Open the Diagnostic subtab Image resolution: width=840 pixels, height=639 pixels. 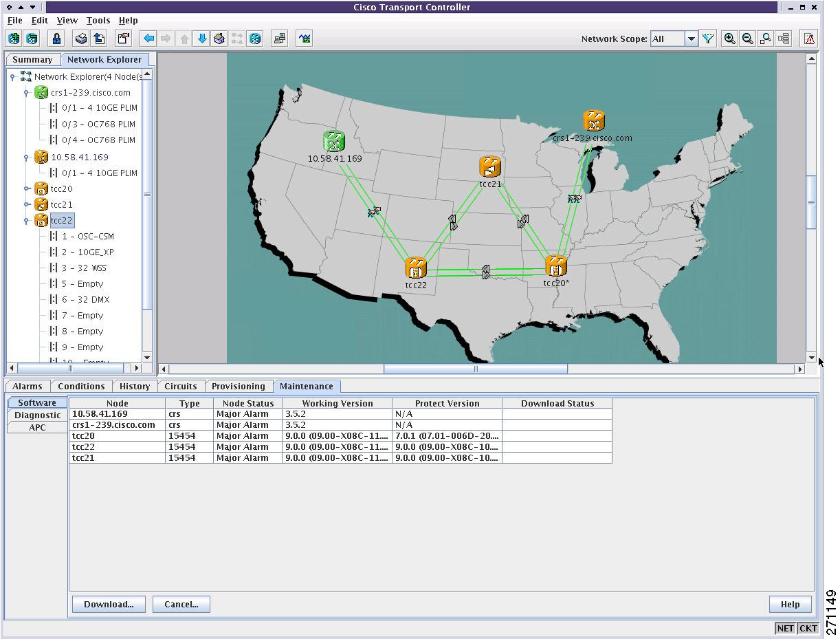pyautogui.click(x=38, y=415)
